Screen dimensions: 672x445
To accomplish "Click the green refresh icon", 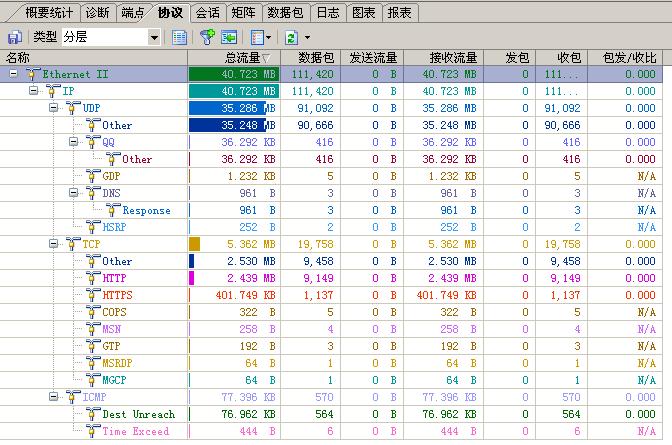I will (x=290, y=37).
